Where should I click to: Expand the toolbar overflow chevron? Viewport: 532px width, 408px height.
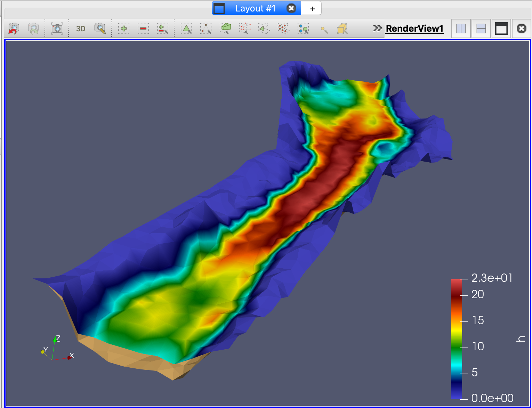(x=377, y=28)
